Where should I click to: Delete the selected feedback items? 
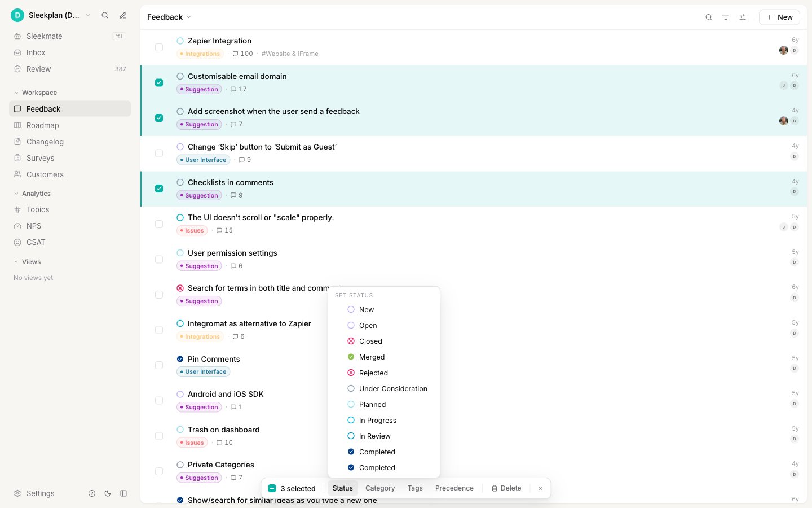click(x=506, y=488)
